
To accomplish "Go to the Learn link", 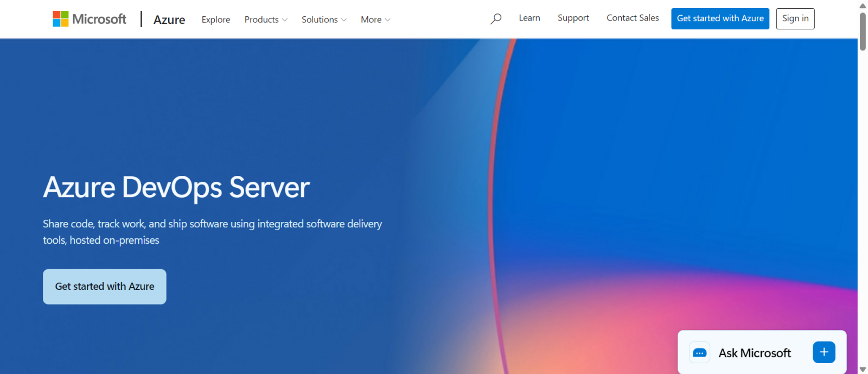I will pos(529,18).
